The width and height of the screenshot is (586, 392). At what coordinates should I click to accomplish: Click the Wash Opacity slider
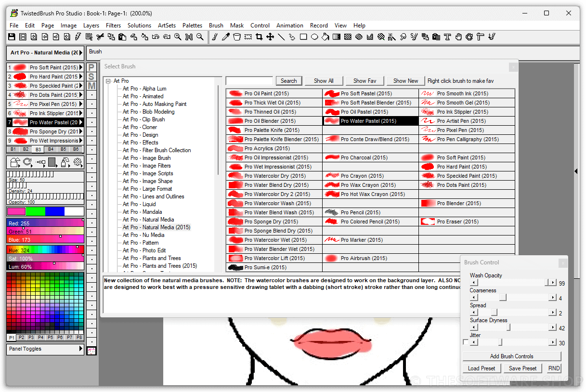pos(513,283)
